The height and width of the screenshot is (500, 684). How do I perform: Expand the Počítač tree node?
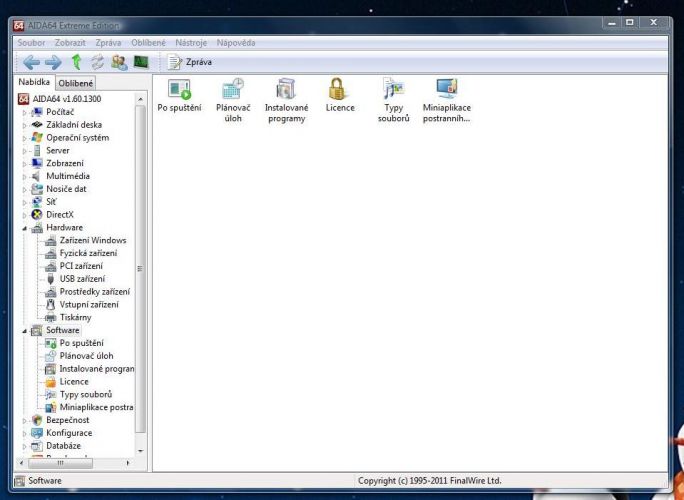[x=24, y=113]
